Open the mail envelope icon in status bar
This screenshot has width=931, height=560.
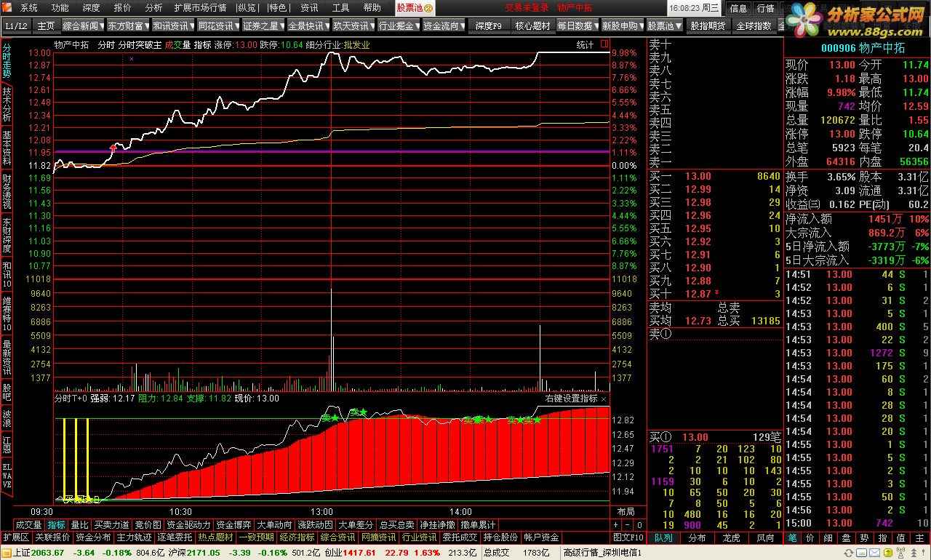(x=875, y=553)
